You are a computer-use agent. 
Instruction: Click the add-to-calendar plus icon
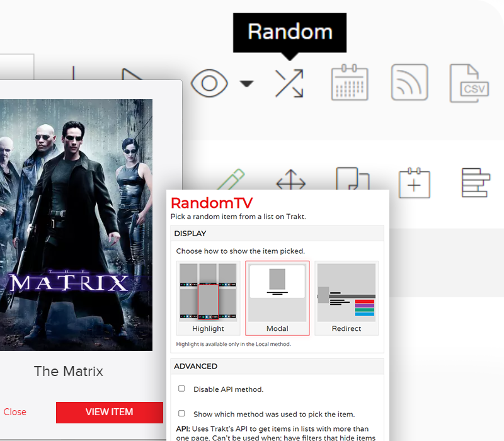pyautogui.click(x=414, y=183)
